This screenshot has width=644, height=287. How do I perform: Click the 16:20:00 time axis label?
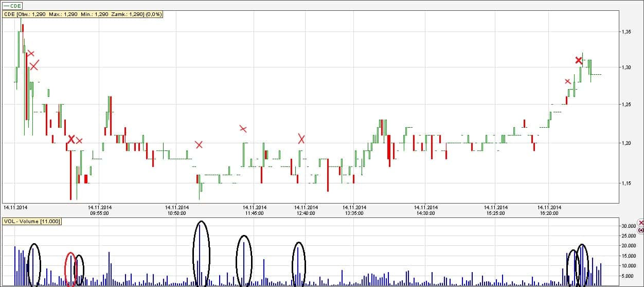(548, 213)
